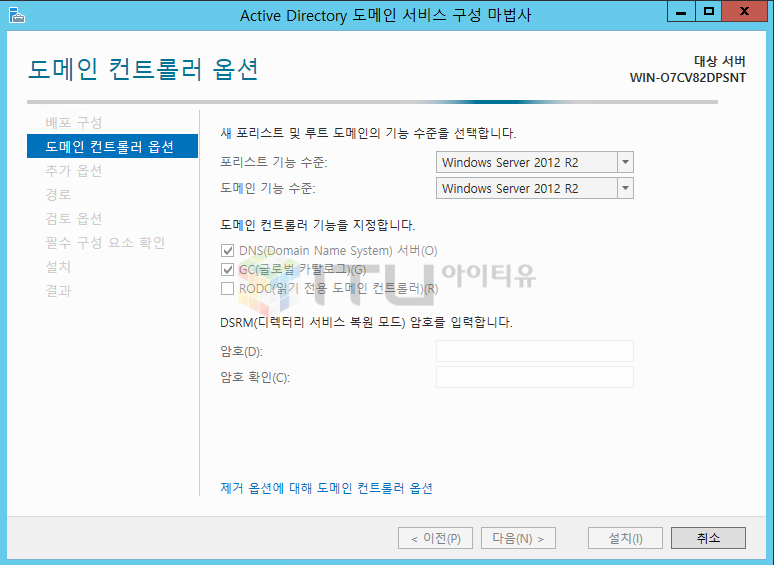Viewport: 774px width, 565px height.
Task: Toggle GC(글로벌 카탈로그) checkbox
Action: tap(227, 269)
